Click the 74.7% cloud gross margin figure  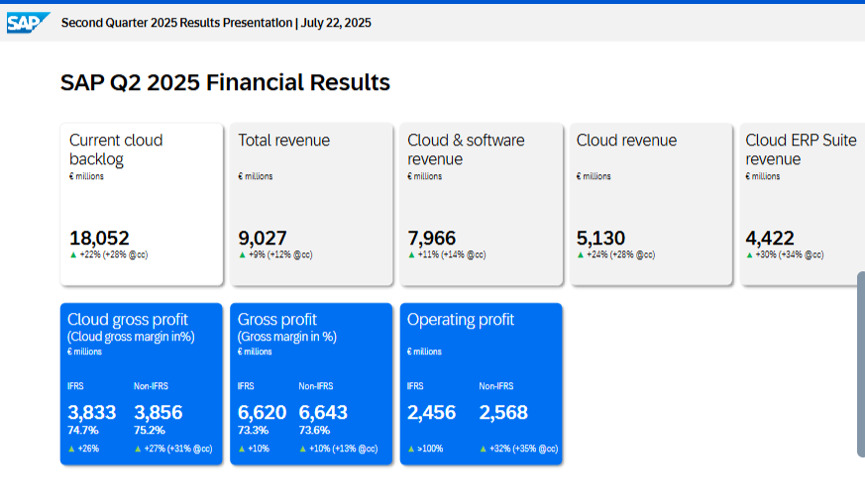(83, 431)
